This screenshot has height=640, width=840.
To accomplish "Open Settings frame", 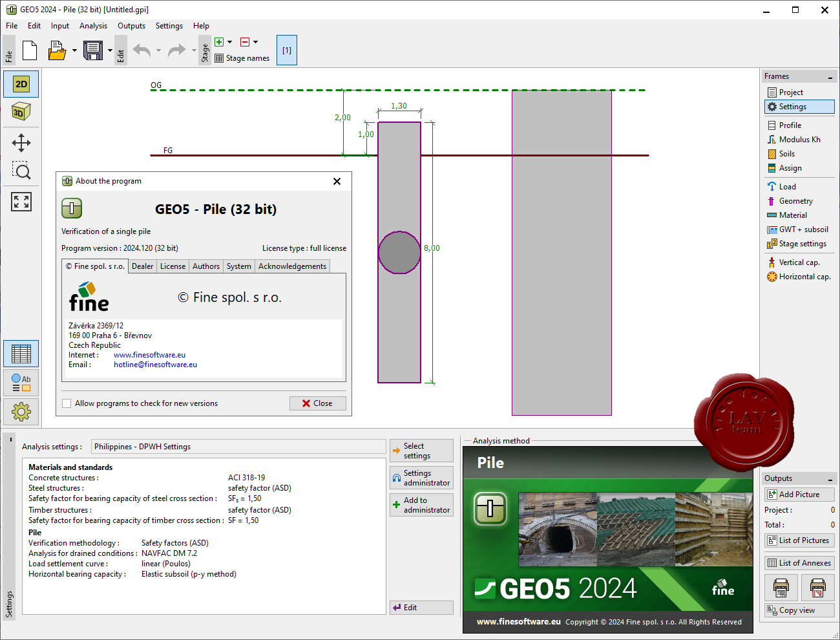I will (799, 107).
